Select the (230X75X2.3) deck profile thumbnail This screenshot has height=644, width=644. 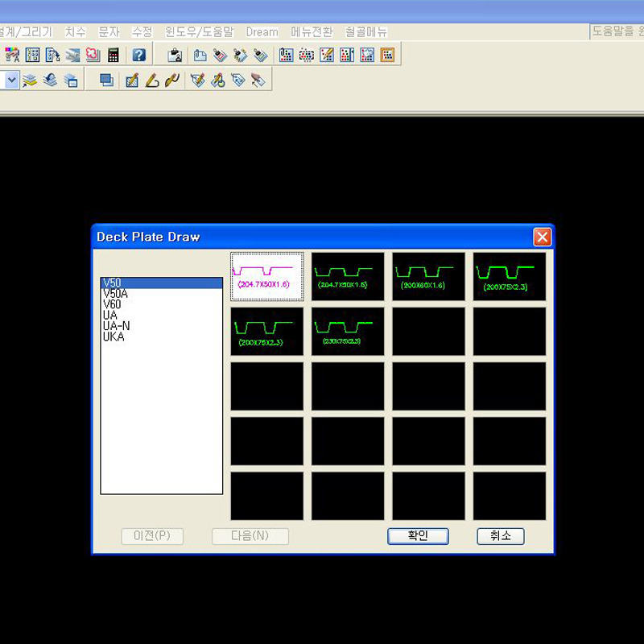[x=348, y=332]
